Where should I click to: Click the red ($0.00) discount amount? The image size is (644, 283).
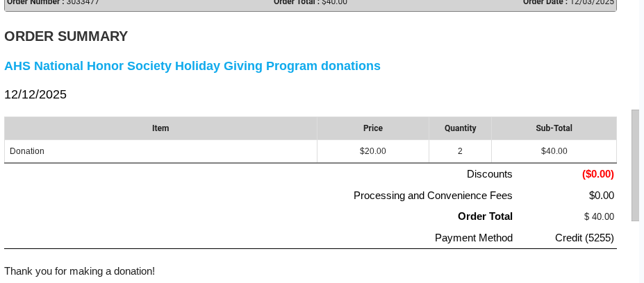597,174
